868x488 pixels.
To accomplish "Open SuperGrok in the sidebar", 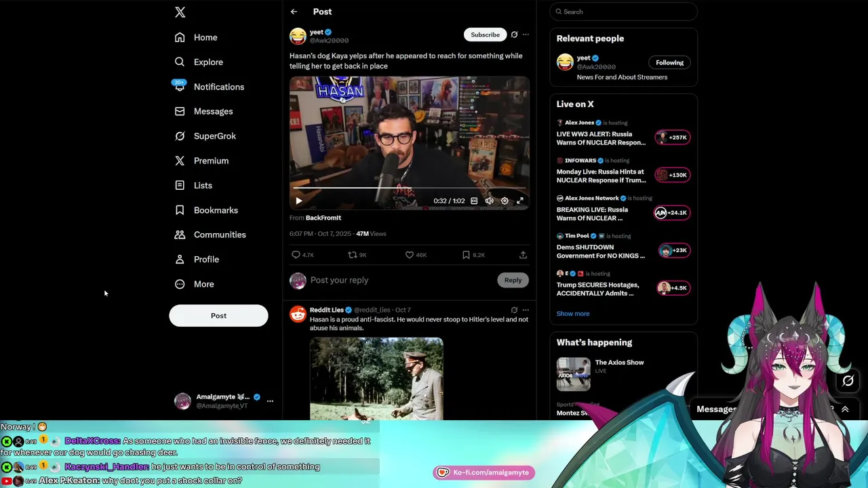I will pos(205,136).
